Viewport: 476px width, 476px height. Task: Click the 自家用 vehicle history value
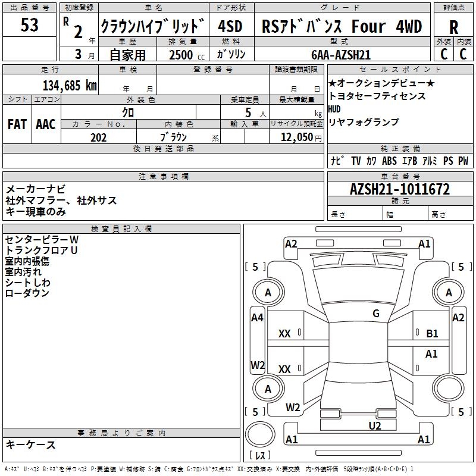127,55
